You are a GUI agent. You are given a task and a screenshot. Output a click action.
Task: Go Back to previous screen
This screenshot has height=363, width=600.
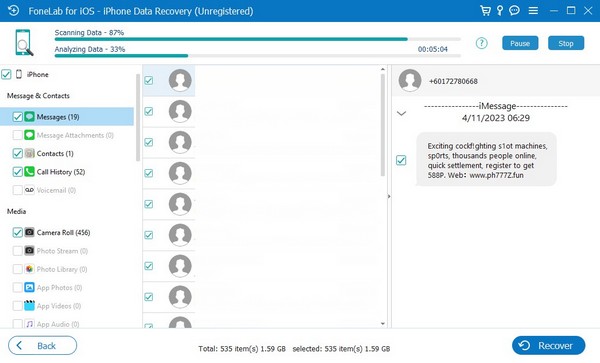pos(42,346)
